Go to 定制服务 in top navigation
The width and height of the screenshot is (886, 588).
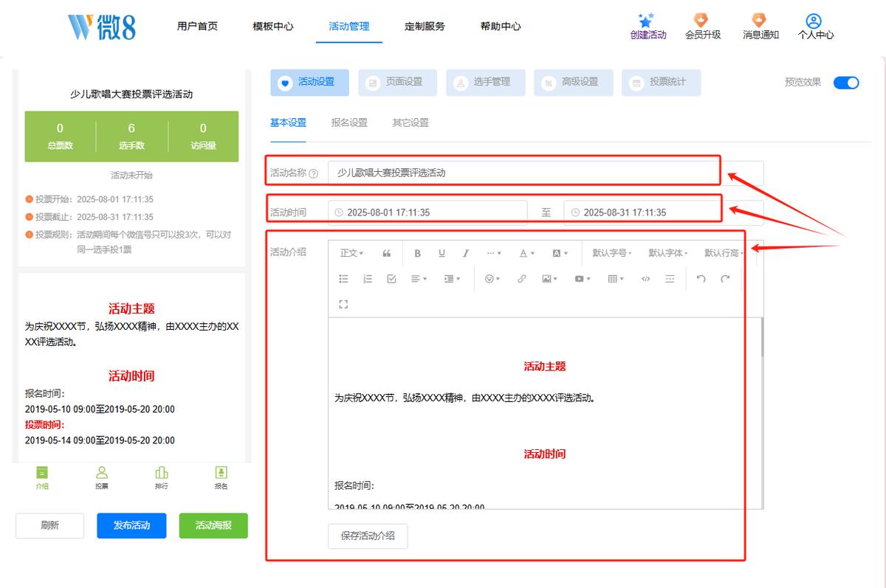click(x=425, y=27)
